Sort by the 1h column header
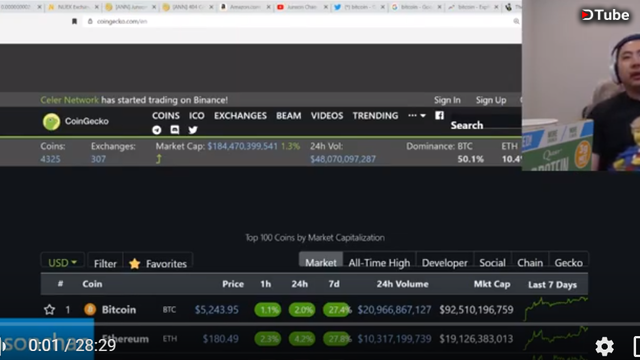The image size is (640, 360). pos(266,284)
